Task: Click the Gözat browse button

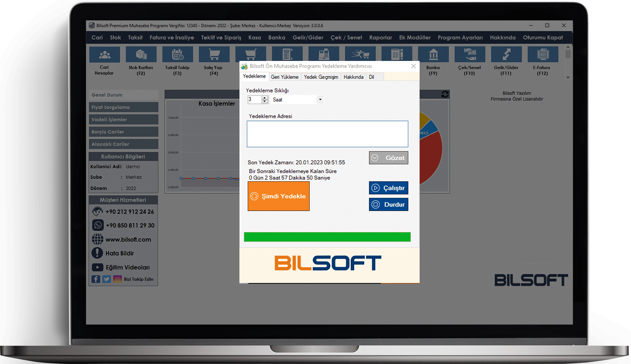Action: click(388, 158)
